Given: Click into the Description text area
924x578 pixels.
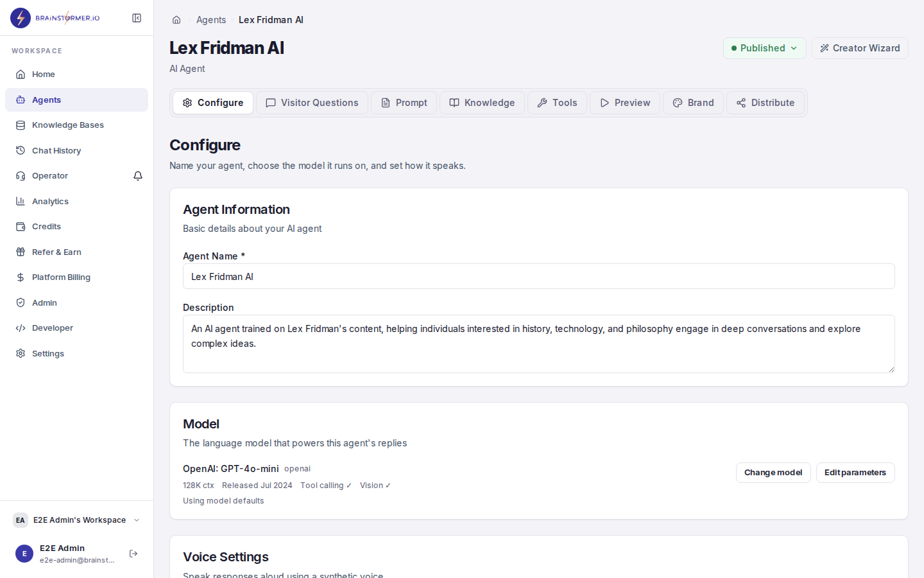Looking at the screenshot, I should click(x=539, y=344).
